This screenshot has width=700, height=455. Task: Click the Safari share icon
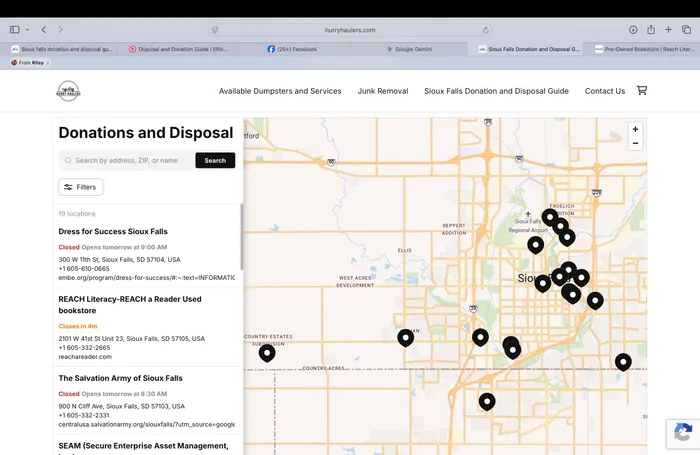tap(651, 30)
